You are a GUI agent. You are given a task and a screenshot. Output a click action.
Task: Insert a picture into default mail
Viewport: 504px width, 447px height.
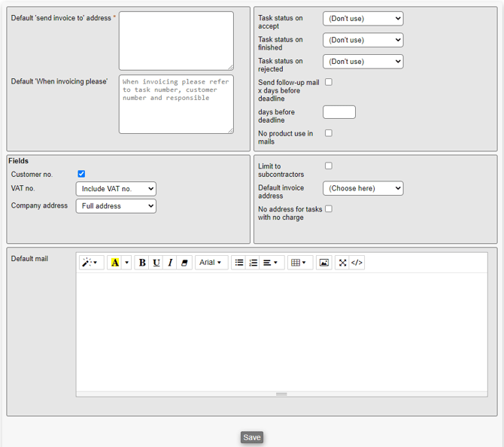(324, 263)
